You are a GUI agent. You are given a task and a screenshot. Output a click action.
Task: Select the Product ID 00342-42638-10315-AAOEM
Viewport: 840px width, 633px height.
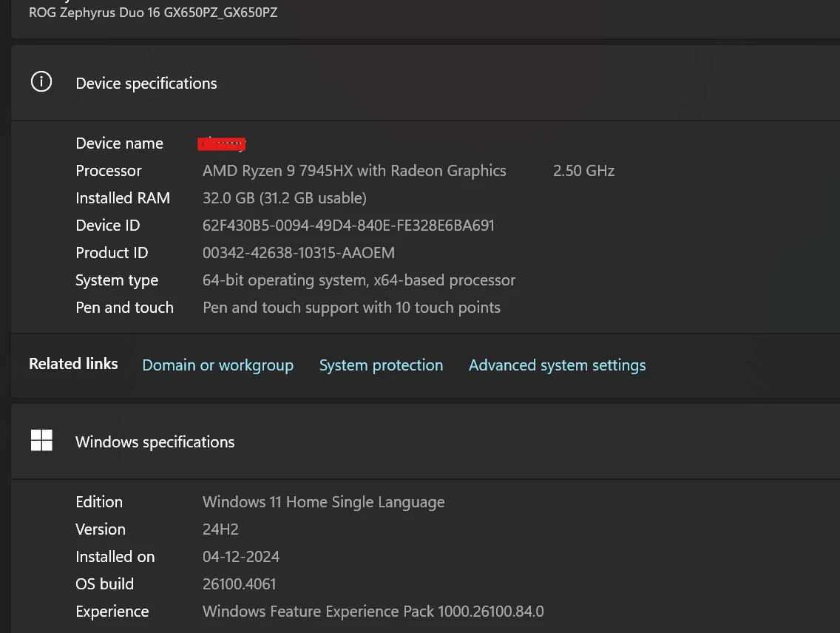(299, 253)
